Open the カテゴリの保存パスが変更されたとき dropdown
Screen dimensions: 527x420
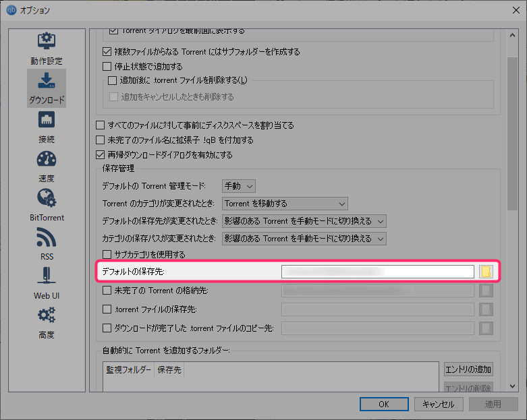[x=304, y=239]
